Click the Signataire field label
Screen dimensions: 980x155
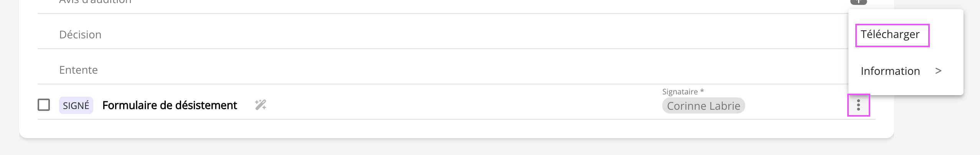[x=680, y=92]
